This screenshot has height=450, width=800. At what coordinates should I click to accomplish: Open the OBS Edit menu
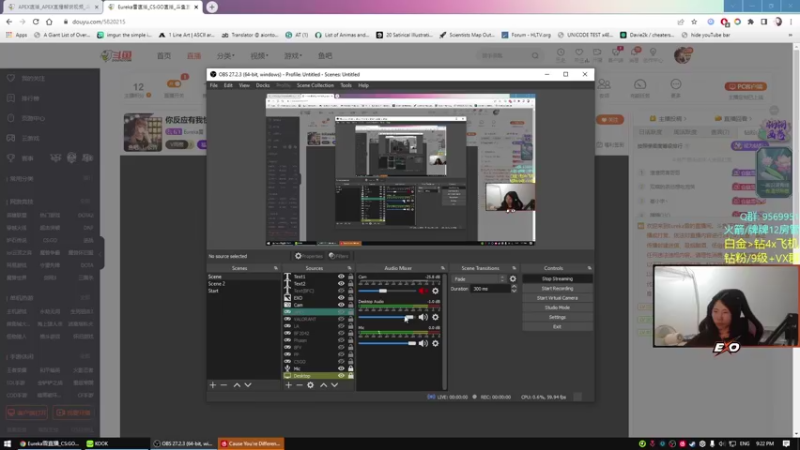[228, 85]
